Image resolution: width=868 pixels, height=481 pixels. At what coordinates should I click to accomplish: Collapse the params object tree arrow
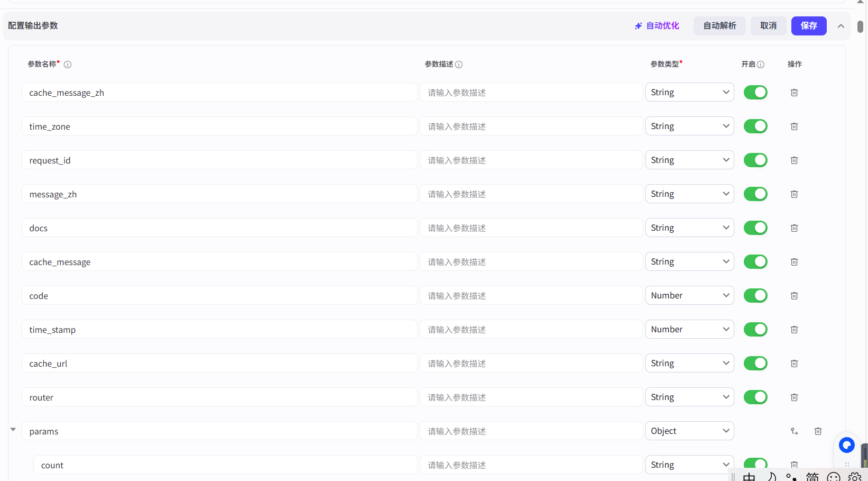tap(13, 430)
